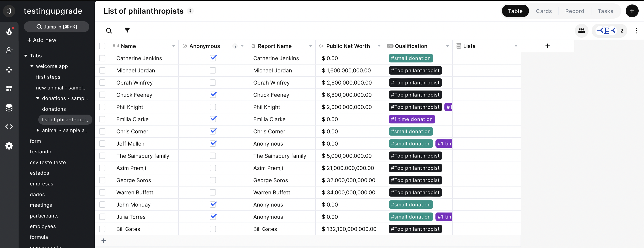Select the Bill Gates row checkbox
The height and width of the screenshot is (248, 644).
(102, 229)
